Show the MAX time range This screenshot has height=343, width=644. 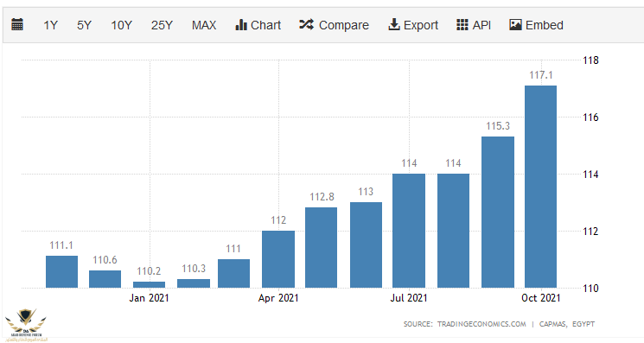(x=204, y=25)
